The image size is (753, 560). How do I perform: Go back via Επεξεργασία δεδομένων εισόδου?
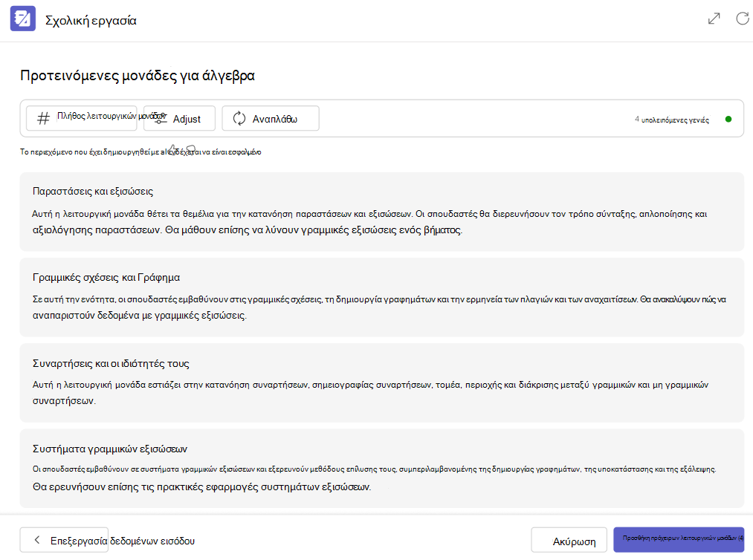[x=64, y=541]
